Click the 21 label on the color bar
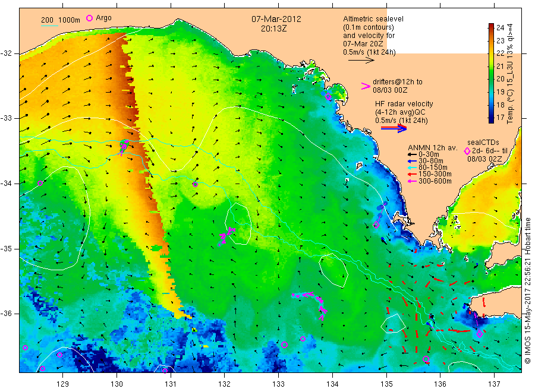The width and height of the screenshot is (535, 392). coord(500,66)
